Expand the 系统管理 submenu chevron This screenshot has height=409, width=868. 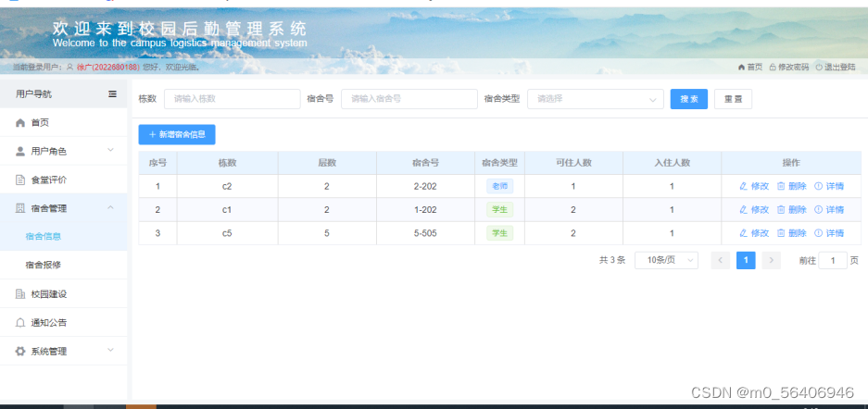coord(110,350)
